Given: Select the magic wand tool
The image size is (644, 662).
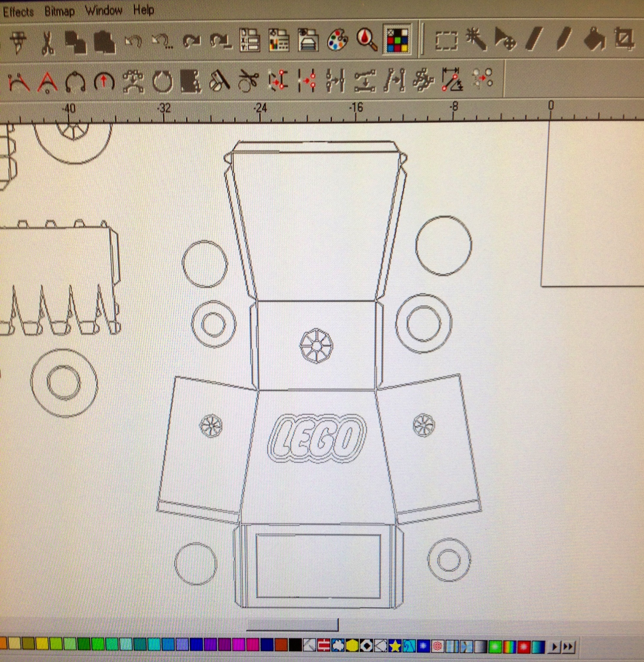Looking at the screenshot, I should pos(475,39).
